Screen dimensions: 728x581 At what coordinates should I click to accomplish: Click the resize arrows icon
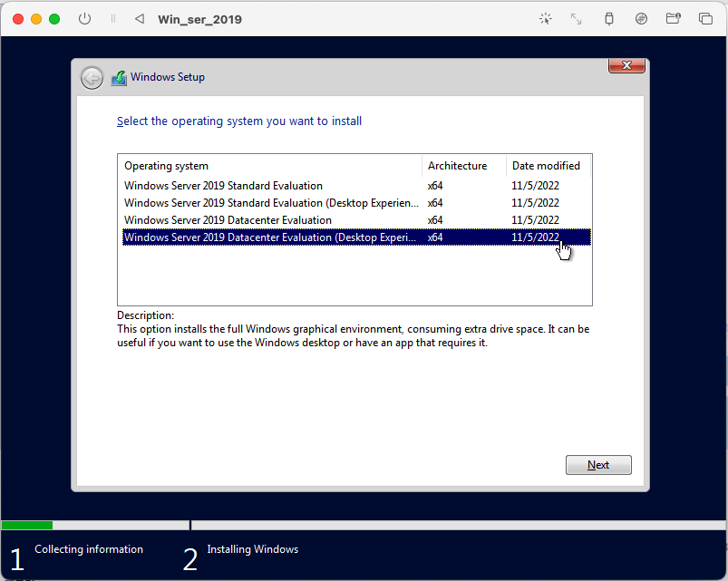coord(577,19)
